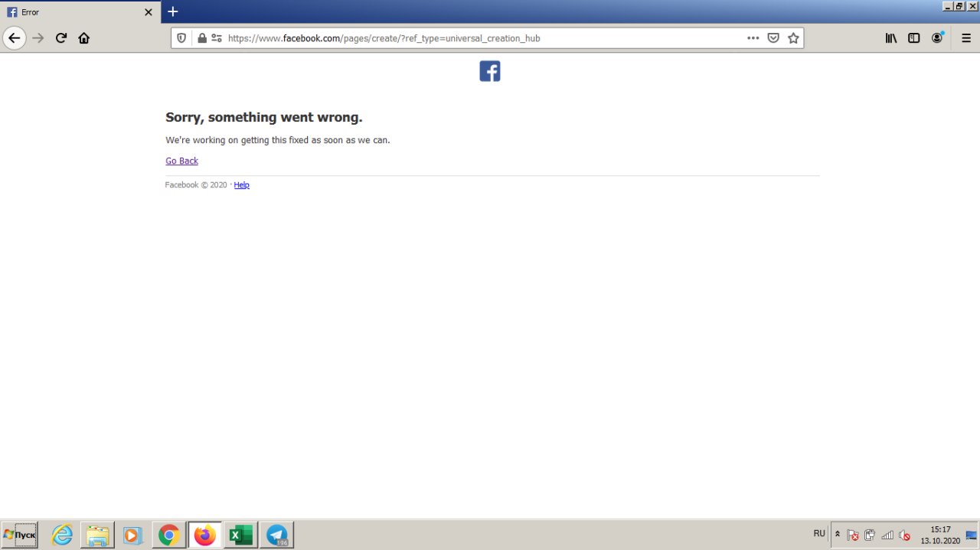Click the 'Sorry, something went wrong.' heading

[x=264, y=117]
